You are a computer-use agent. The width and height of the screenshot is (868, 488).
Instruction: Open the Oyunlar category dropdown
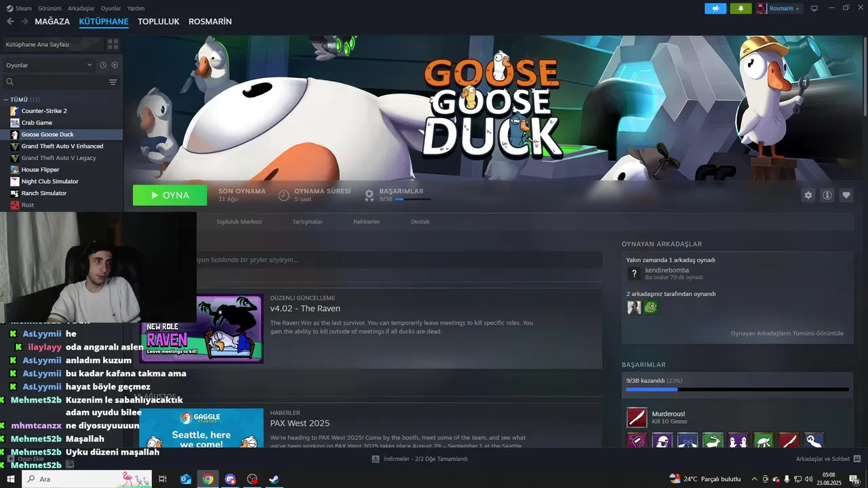[49, 65]
